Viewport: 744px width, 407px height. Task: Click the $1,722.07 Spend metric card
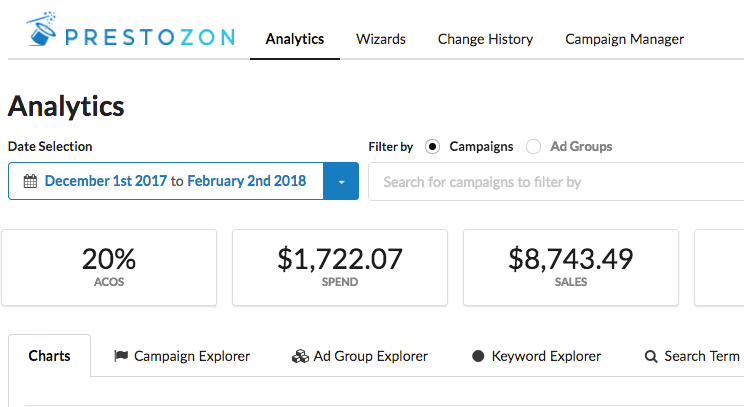click(340, 267)
